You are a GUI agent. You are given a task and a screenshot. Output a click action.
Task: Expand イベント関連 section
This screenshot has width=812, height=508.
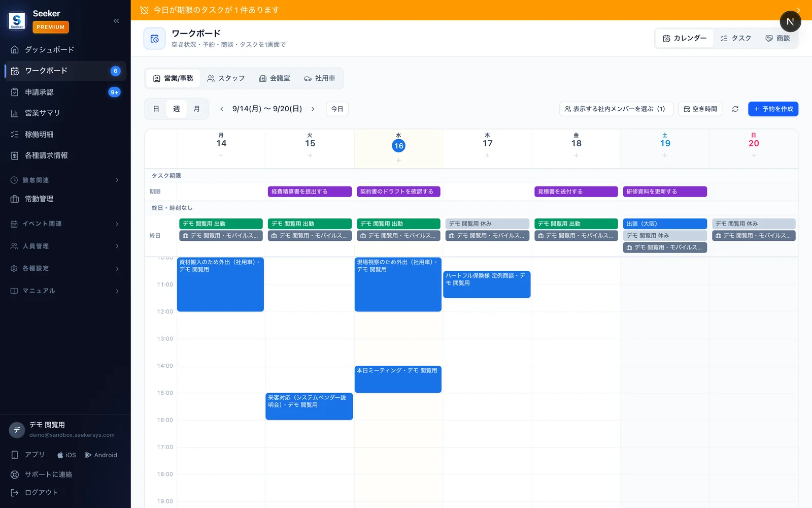pyautogui.click(x=65, y=224)
